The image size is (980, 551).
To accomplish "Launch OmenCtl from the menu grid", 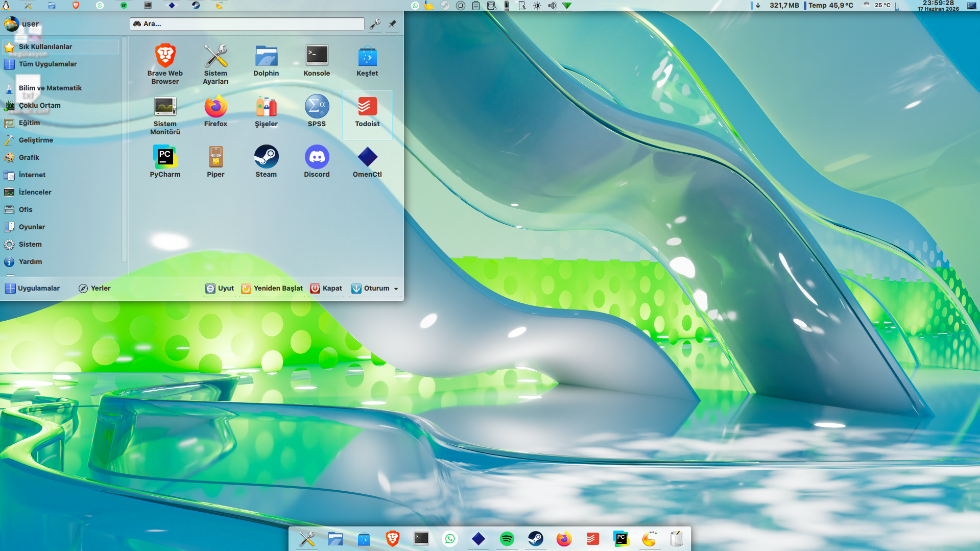I will pos(367,161).
